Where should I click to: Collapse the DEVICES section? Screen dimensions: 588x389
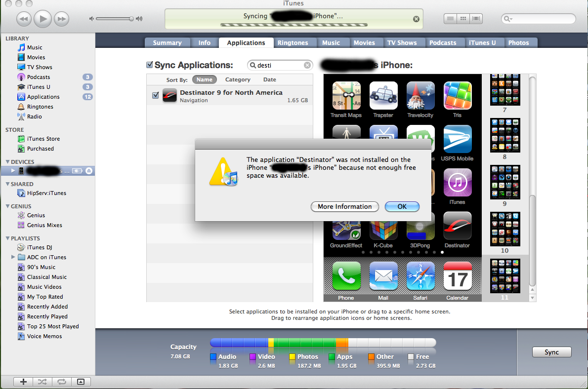pyautogui.click(x=7, y=162)
